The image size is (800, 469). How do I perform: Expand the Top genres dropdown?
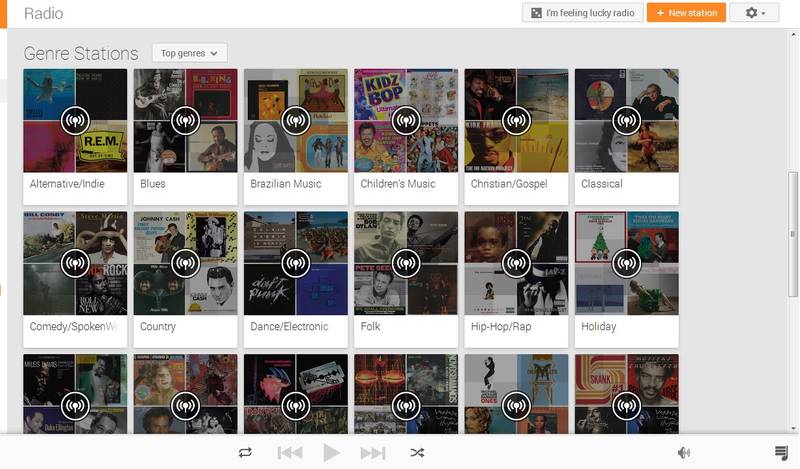(x=189, y=53)
